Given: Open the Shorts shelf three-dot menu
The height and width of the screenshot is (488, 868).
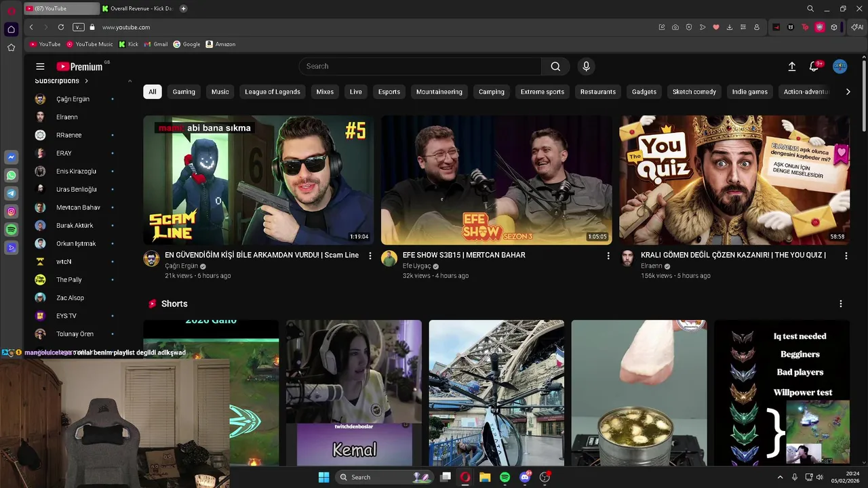Looking at the screenshot, I should (x=841, y=304).
